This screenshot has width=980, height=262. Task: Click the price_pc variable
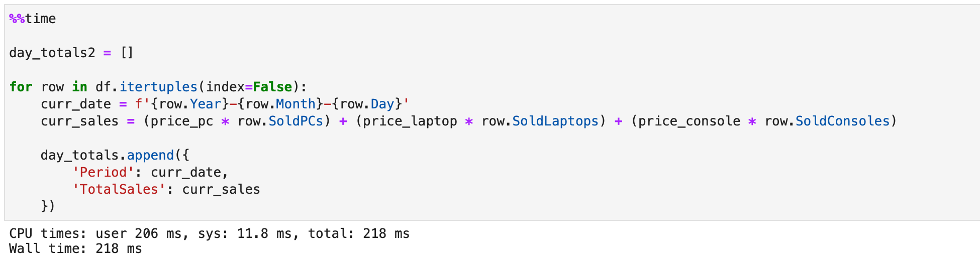[182, 121]
